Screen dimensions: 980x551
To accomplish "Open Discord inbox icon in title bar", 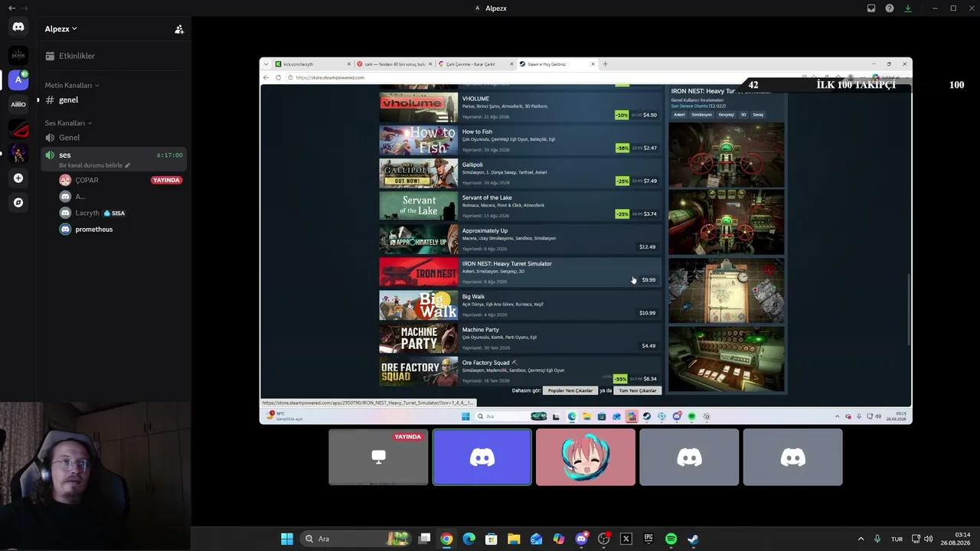I will click(x=871, y=8).
